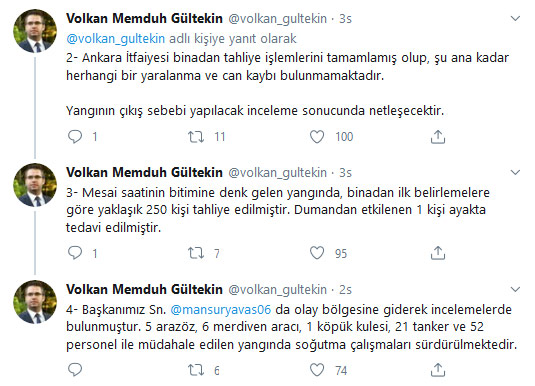This screenshot has height=386, width=535.
Task: Retweet the tweet with 11 retweets
Action: 196,137
